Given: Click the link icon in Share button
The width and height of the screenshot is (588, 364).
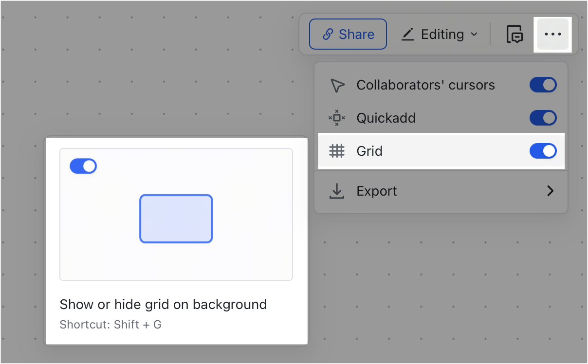Looking at the screenshot, I should point(328,35).
